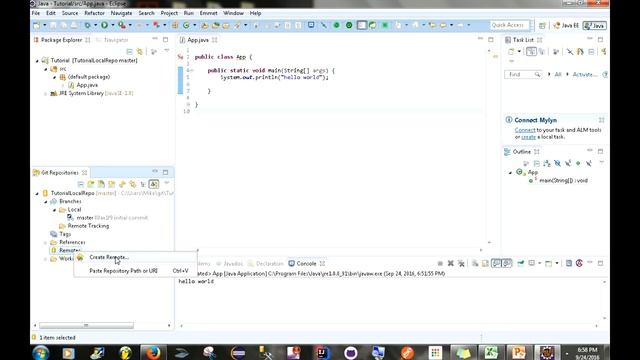This screenshot has height=360, width=640.
Task: Click the Run green play button
Action: click(104, 25)
